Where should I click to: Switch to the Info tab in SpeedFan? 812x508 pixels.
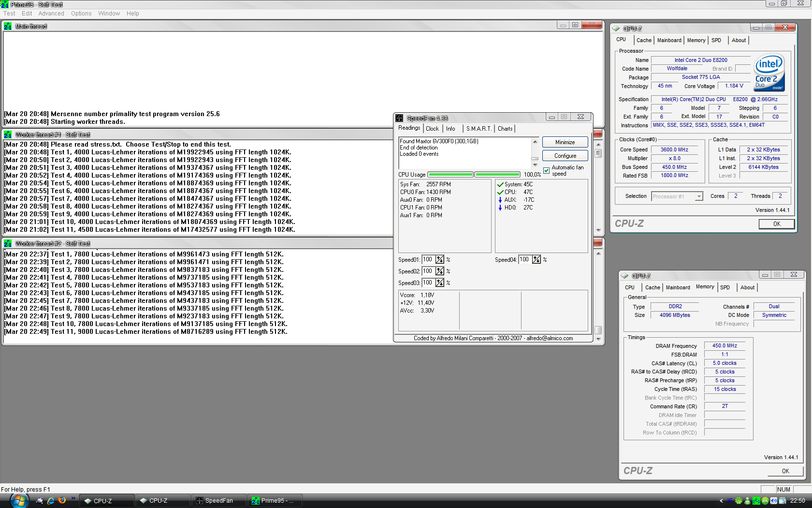tap(450, 129)
